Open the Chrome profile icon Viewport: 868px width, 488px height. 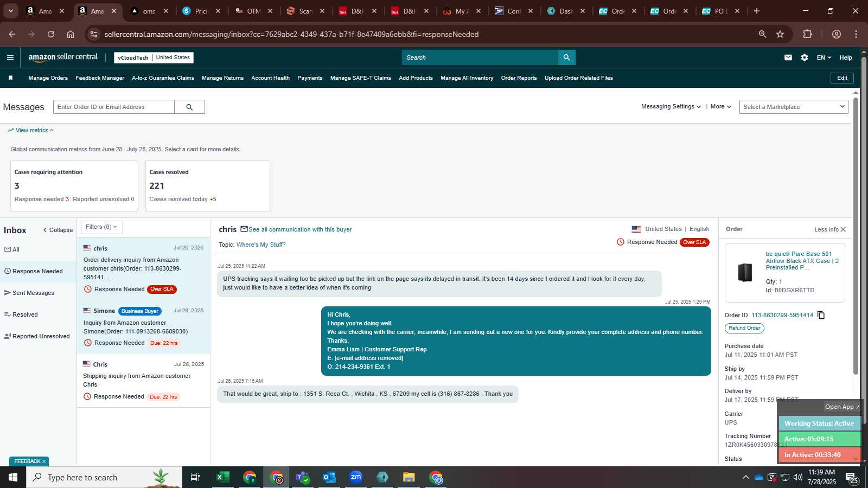(x=837, y=34)
